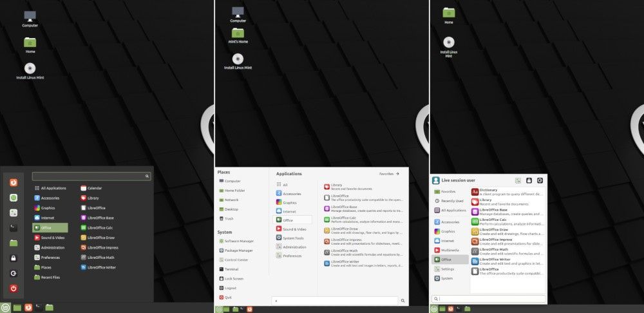Viewport: 644px width, 313px height.
Task: Click Logout under System heading
Action: pyautogui.click(x=228, y=288)
